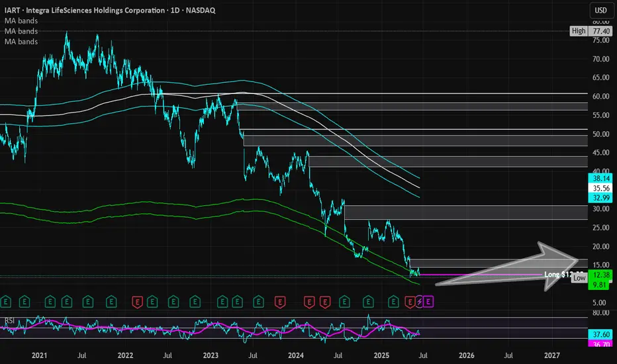Select the white horizontal line near 51.00
617x364 pixels.
[x=415, y=129]
